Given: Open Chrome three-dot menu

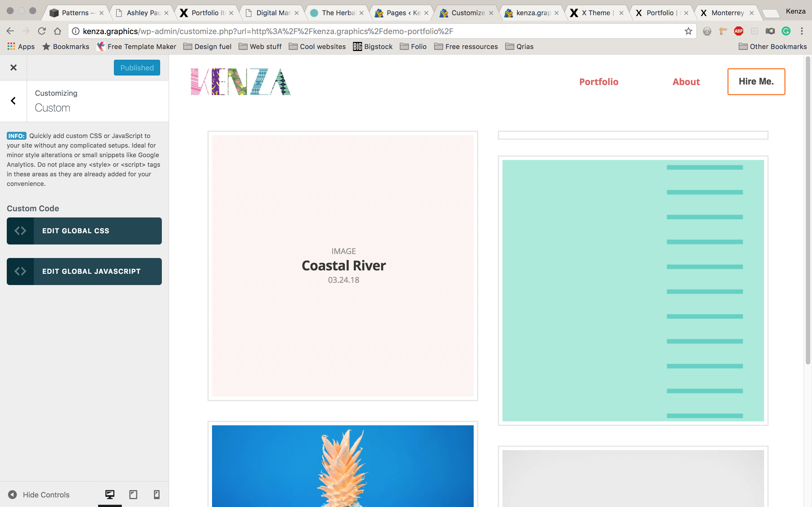Looking at the screenshot, I should tap(802, 31).
